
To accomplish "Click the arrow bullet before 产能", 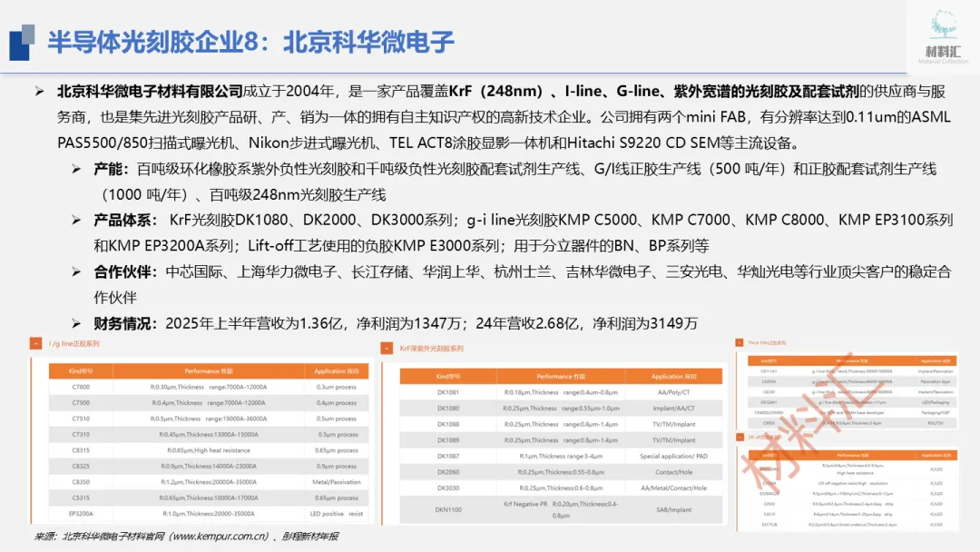I will [x=76, y=170].
